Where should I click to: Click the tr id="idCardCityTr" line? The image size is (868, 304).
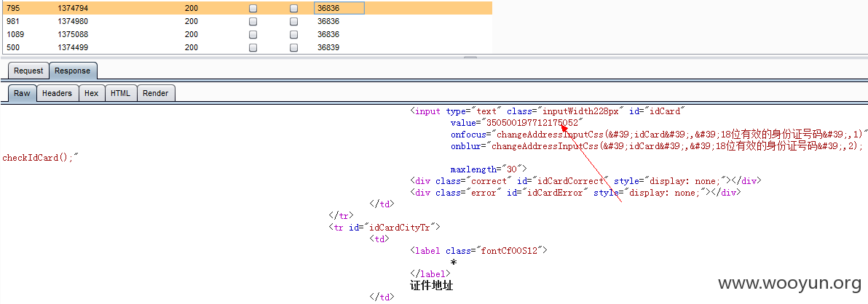point(384,227)
